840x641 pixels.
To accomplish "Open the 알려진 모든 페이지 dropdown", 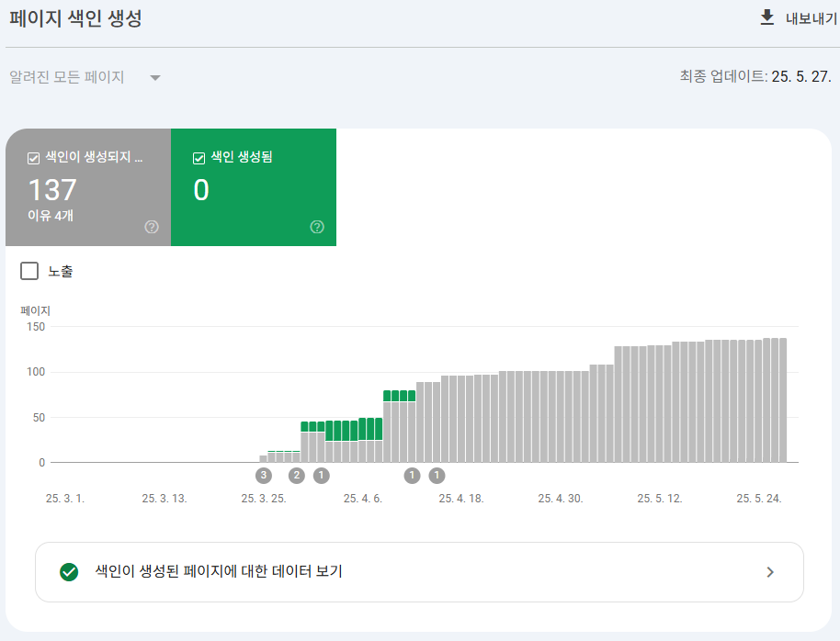I will coord(85,77).
